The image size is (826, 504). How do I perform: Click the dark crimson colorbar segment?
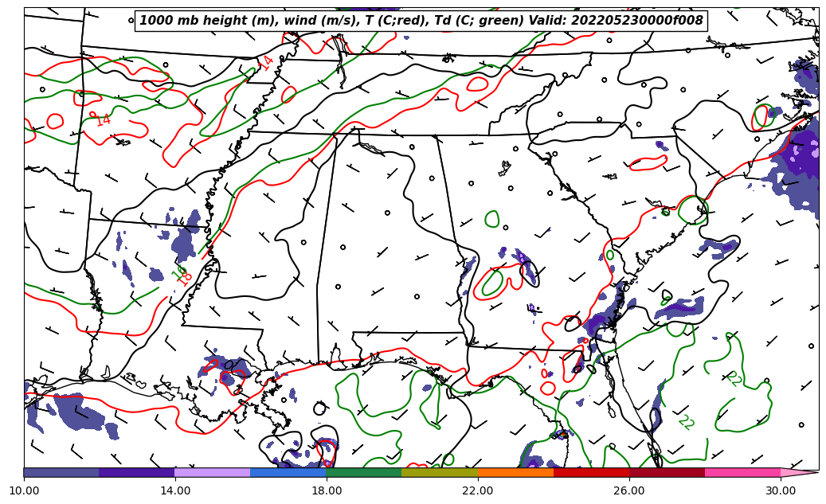click(666, 472)
